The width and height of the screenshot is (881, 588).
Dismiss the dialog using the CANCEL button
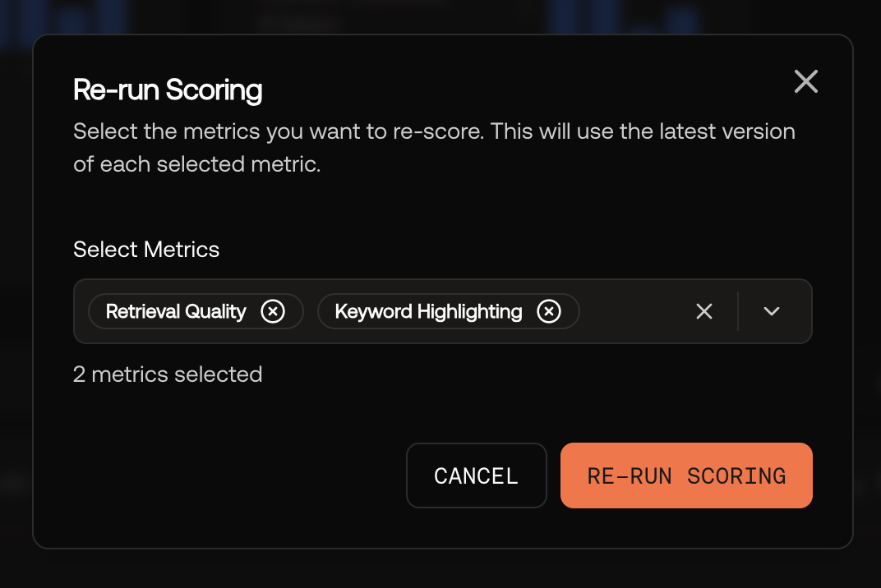coord(477,475)
